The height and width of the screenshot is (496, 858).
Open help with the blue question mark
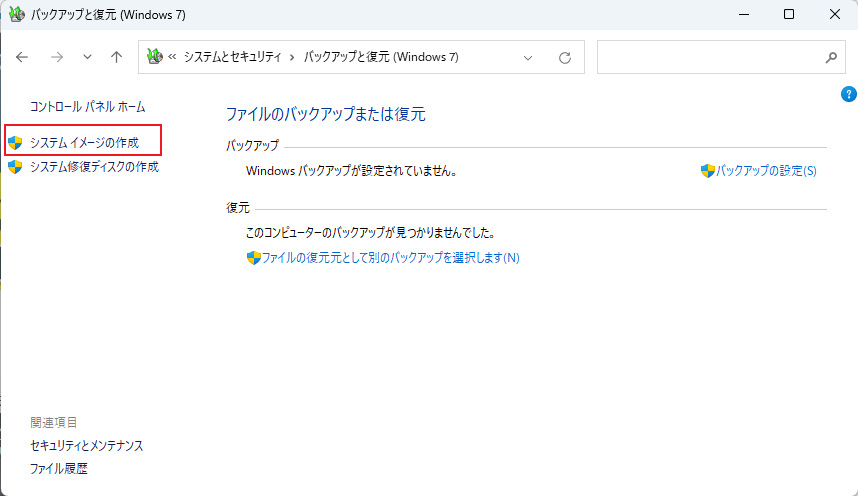pyautogui.click(x=848, y=94)
